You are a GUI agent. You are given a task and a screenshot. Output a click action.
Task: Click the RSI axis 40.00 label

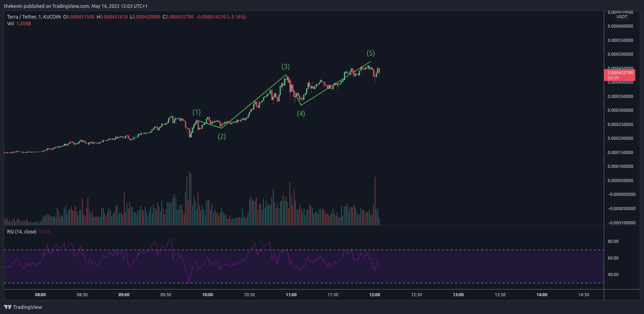tap(613, 275)
